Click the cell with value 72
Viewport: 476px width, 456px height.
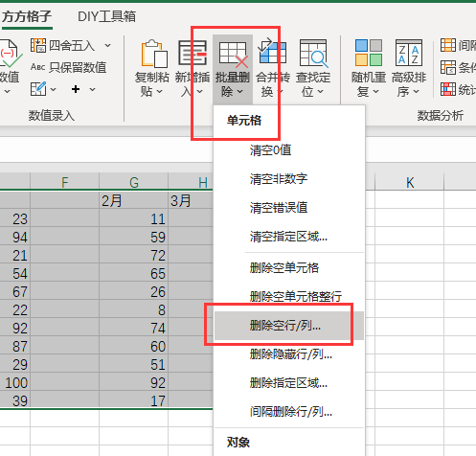point(133,255)
